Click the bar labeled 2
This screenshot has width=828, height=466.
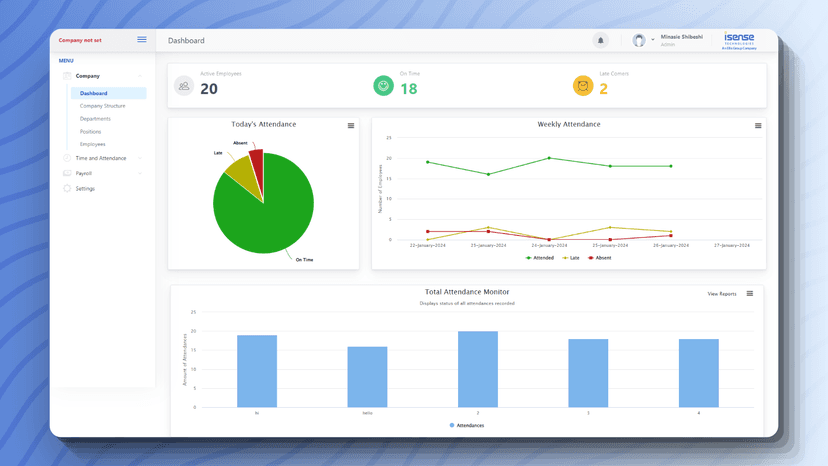click(477, 369)
